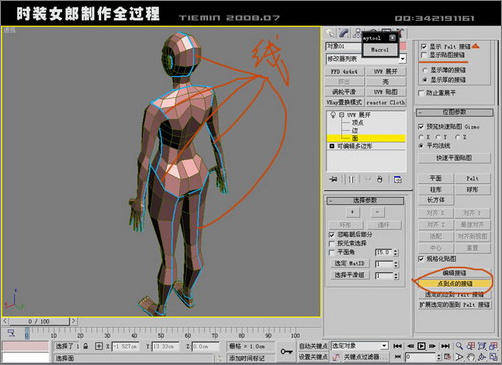The image size is (502, 365).
Task: Select the Arc Rotate tool
Action: [x=482, y=357]
